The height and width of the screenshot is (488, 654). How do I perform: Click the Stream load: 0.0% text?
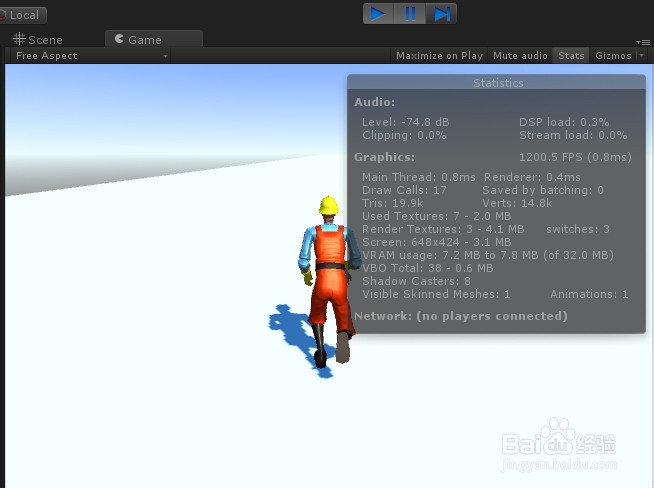(573, 135)
